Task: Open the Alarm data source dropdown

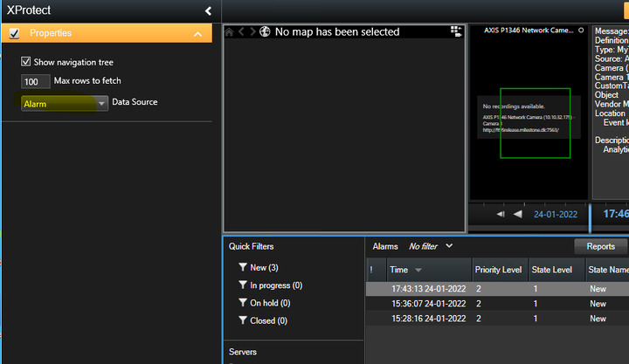Action: [64, 103]
